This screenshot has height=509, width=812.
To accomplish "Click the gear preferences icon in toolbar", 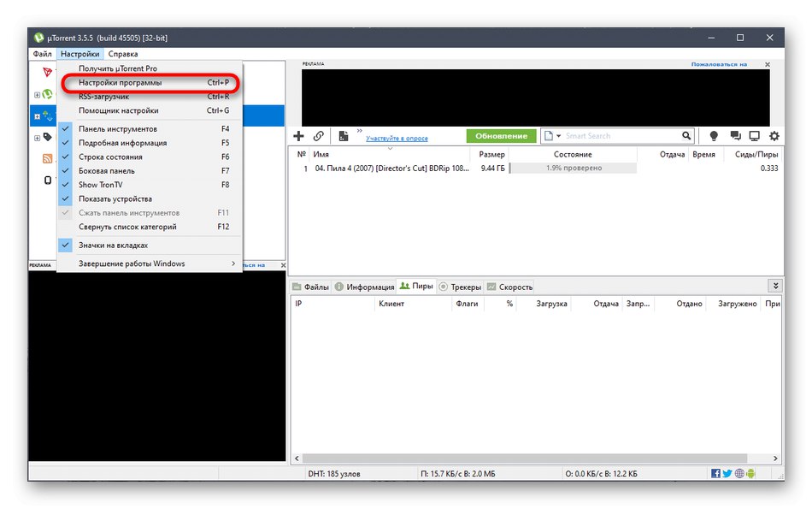I will [x=774, y=136].
